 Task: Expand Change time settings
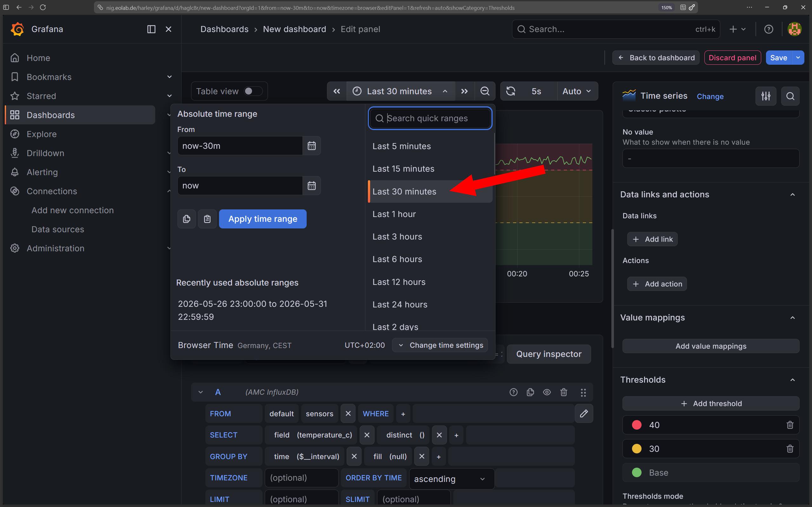[x=440, y=346]
